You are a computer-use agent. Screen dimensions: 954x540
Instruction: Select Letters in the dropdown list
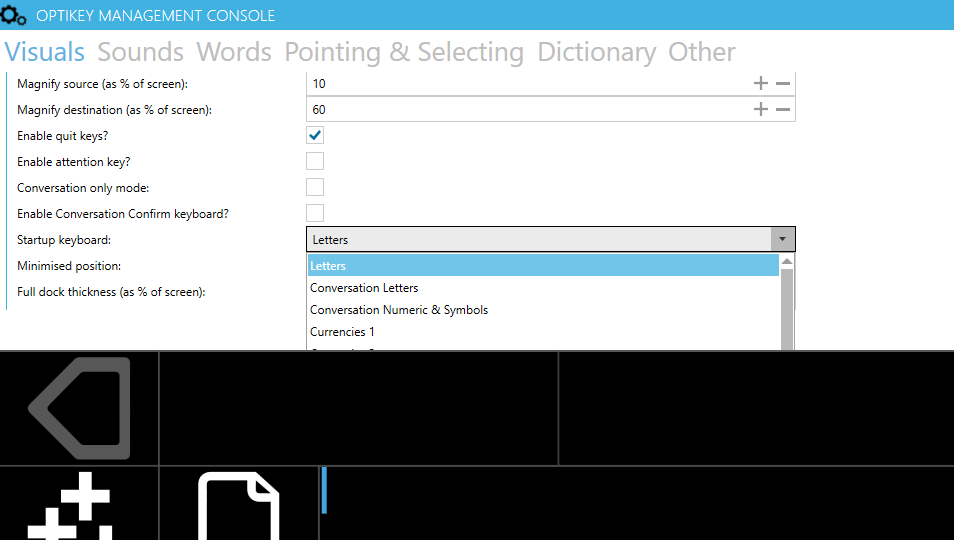pos(543,266)
